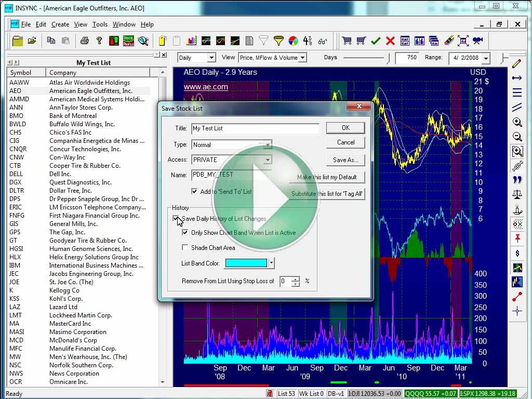Open the Access dropdown showing PRIVATE
532x399 pixels.
click(x=268, y=159)
